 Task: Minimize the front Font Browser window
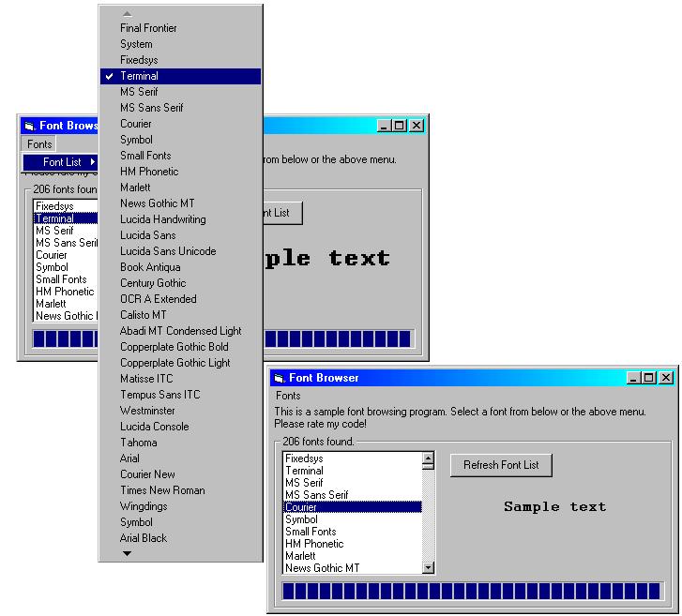634,378
